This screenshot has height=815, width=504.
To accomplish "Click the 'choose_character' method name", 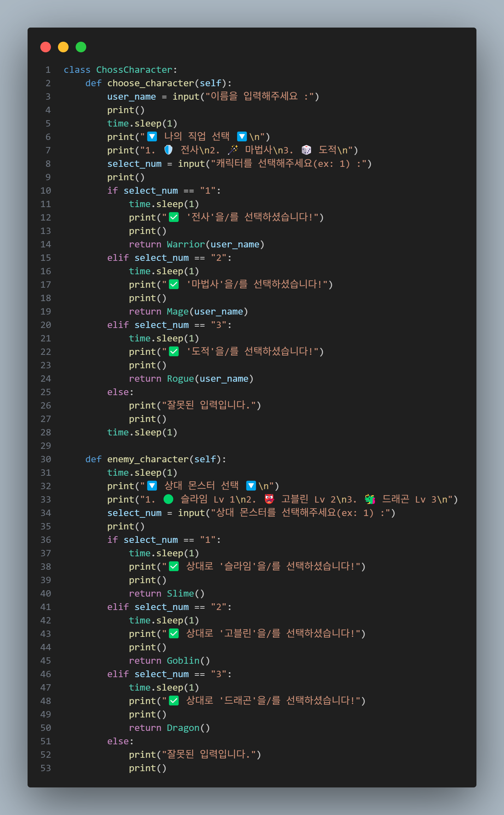I will 151,83.
